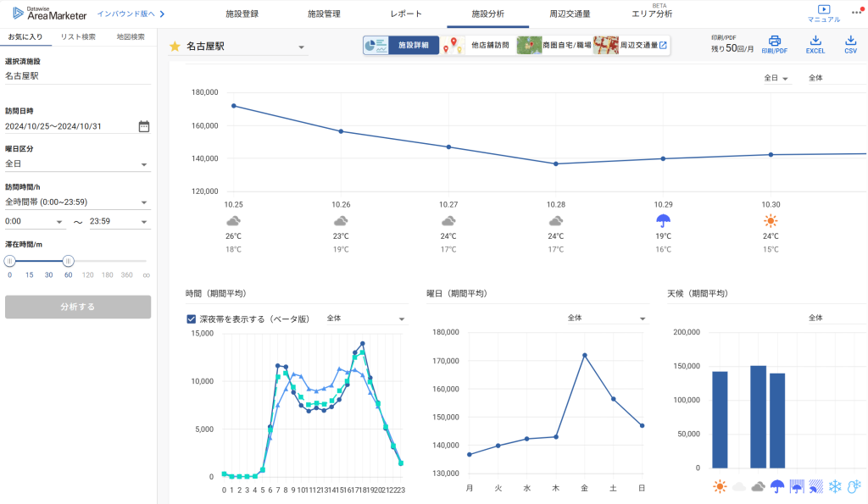This screenshot has height=504, width=868.
Task: Download data via EXCEL icon
Action: (x=815, y=42)
